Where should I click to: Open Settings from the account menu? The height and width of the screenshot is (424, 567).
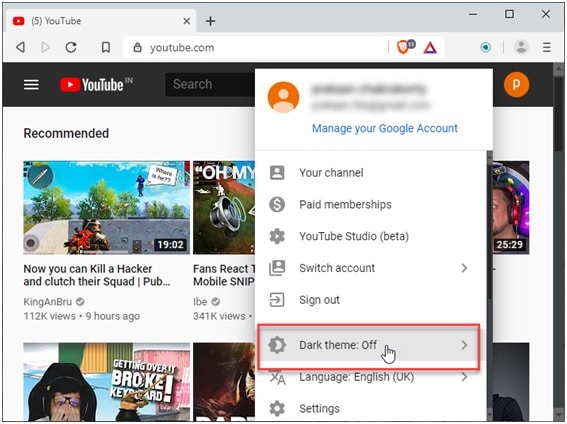click(x=371, y=408)
